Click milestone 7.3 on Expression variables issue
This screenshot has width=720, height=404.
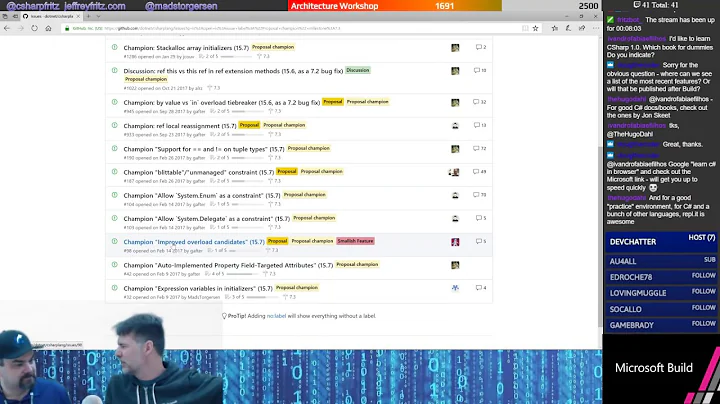pos(289,297)
